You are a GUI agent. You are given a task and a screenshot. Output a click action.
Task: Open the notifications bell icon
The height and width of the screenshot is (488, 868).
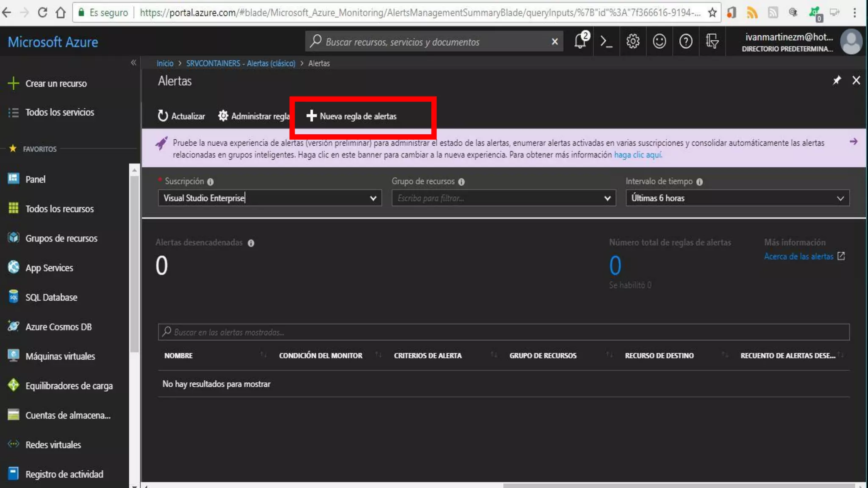(x=580, y=42)
